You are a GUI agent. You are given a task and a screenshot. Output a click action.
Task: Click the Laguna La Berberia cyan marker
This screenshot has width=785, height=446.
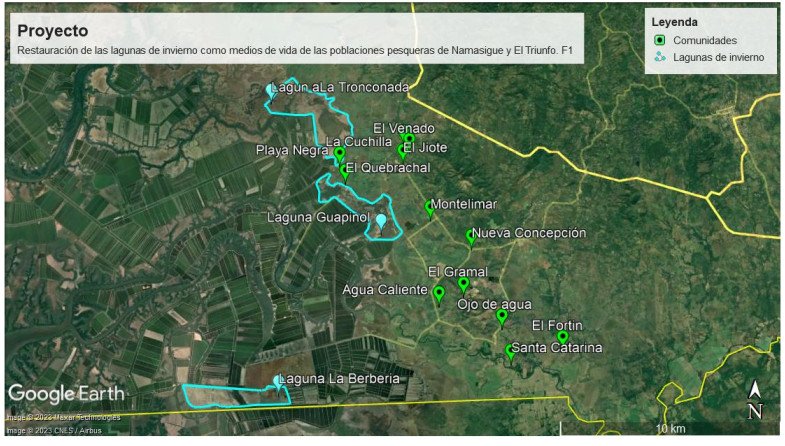click(x=277, y=381)
